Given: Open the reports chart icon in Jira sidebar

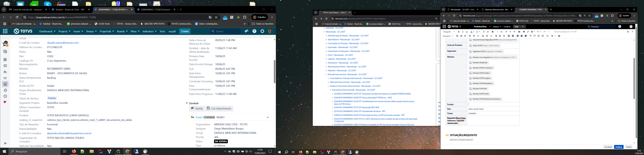Looking at the screenshot, I should [x=5, y=78].
